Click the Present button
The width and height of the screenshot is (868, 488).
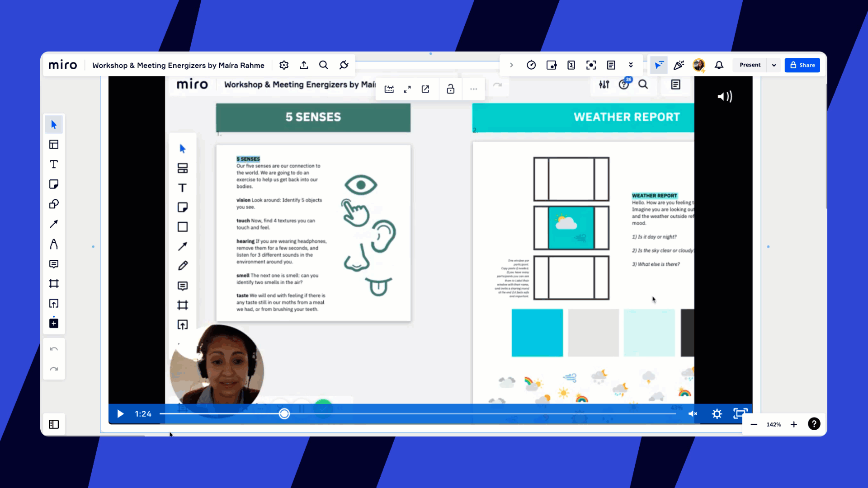tap(750, 65)
